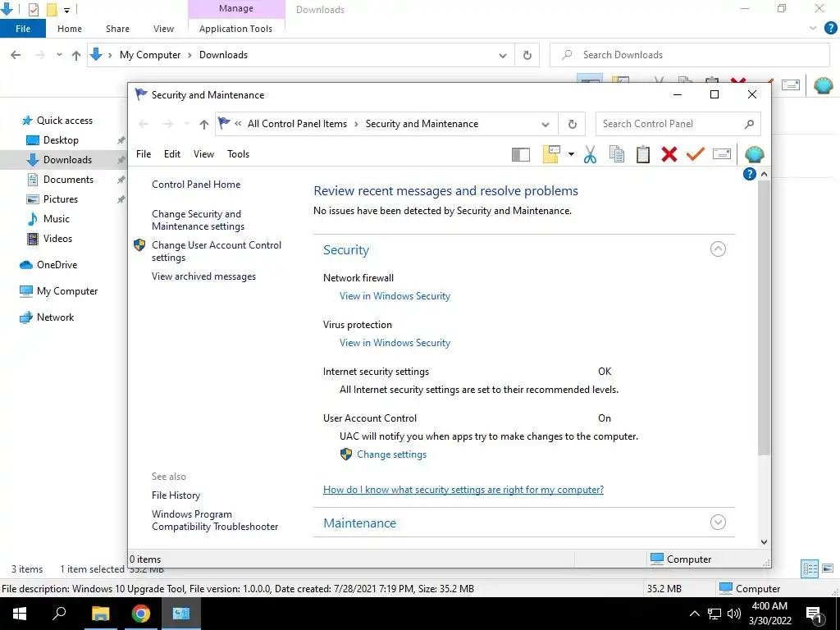Open How do I know what security settings link
The image size is (840, 630).
coord(463,490)
